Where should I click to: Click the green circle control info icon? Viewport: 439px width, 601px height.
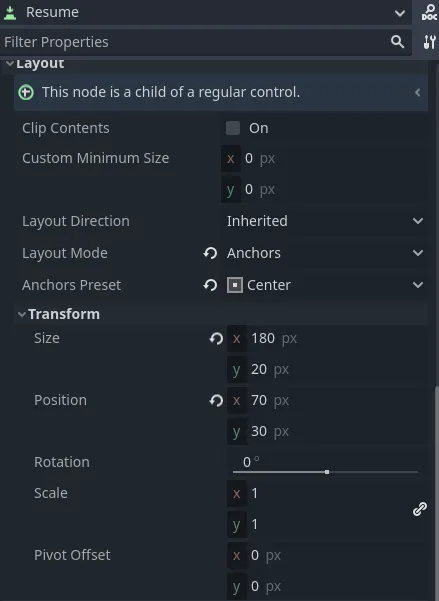[26, 92]
